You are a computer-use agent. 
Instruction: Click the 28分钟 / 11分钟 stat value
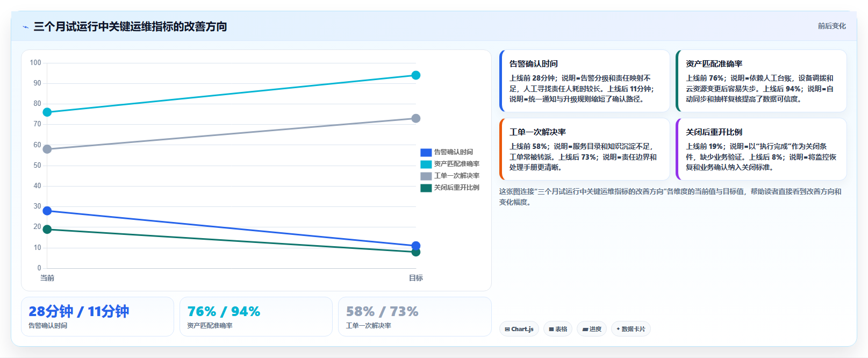coord(79,312)
